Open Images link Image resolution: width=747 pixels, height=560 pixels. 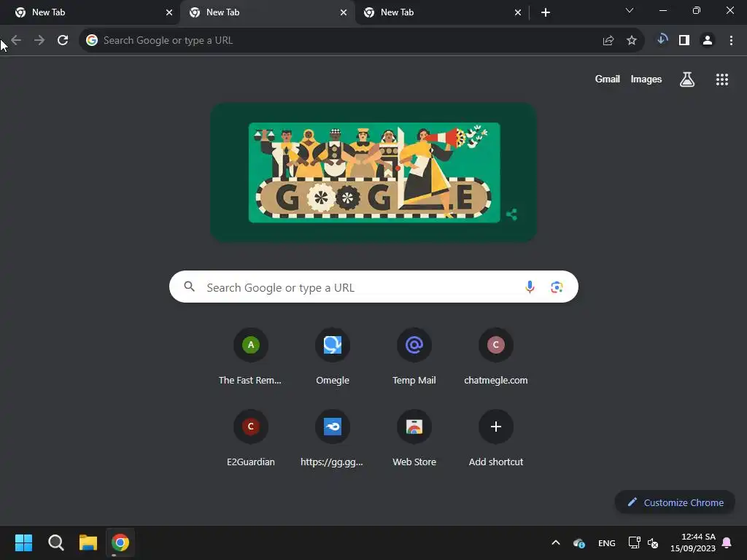(646, 79)
